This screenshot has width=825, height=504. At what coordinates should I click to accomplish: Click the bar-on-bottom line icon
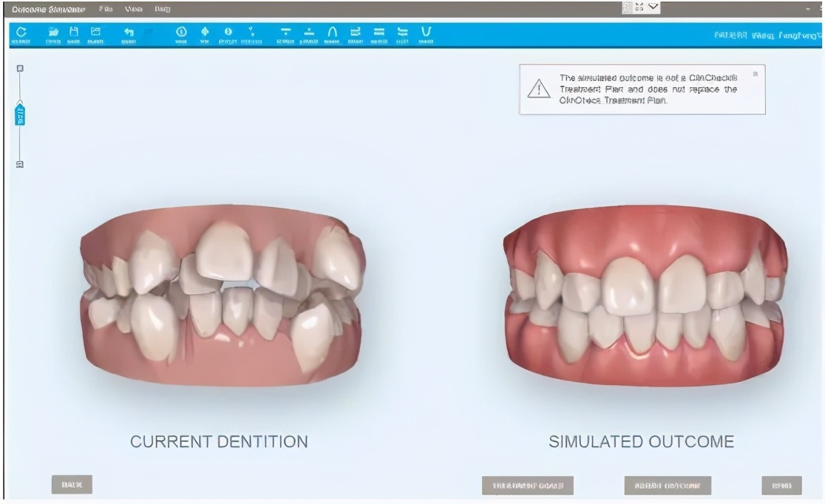click(x=309, y=32)
